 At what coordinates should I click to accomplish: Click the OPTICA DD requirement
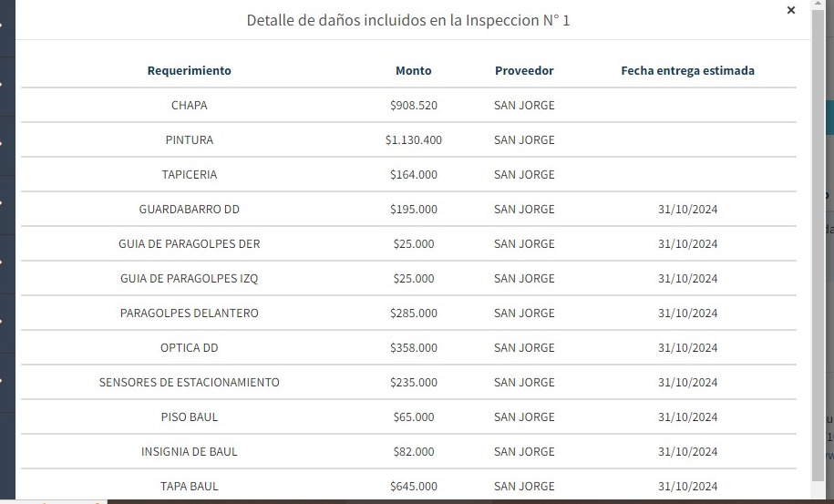click(190, 347)
